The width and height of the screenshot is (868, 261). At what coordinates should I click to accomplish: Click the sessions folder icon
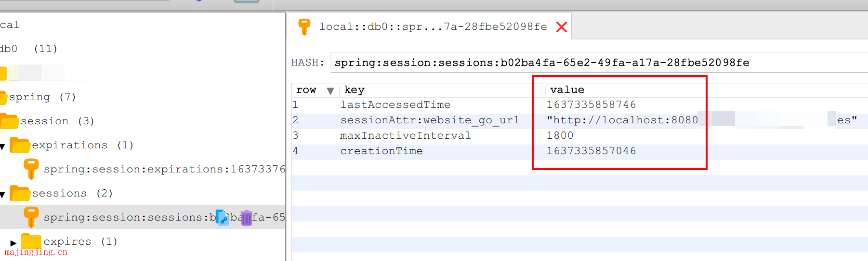(20, 193)
